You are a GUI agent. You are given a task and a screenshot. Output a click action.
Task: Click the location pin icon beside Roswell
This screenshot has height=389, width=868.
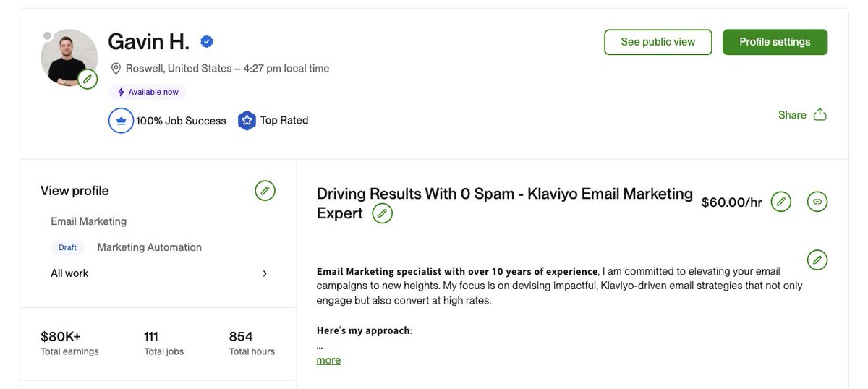tap(115, 69)
